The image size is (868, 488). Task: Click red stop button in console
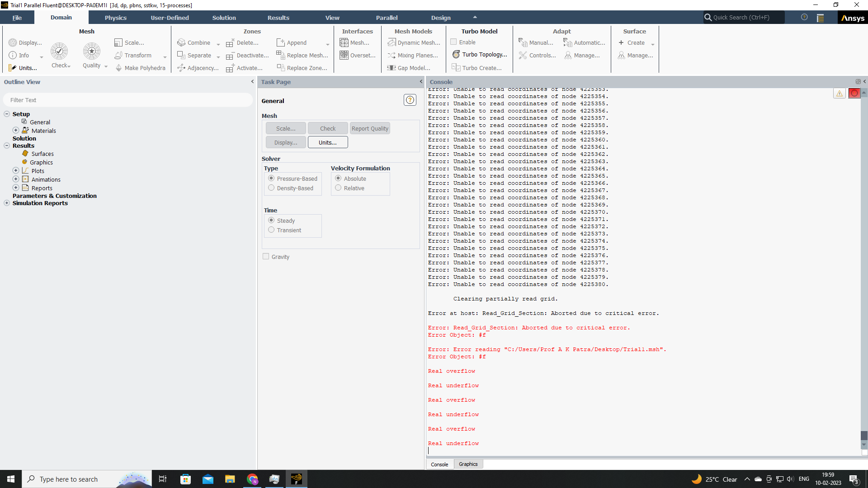[x=854, y=93]
